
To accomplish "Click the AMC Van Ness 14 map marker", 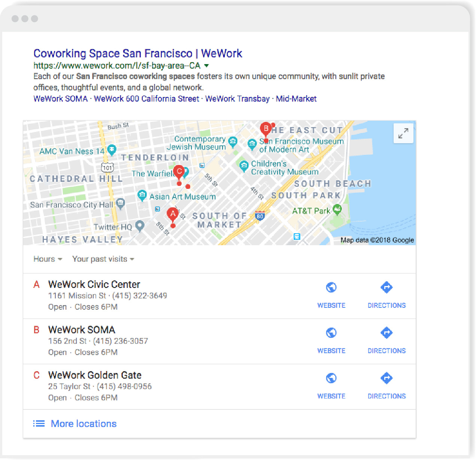I will tap(112, 150).
